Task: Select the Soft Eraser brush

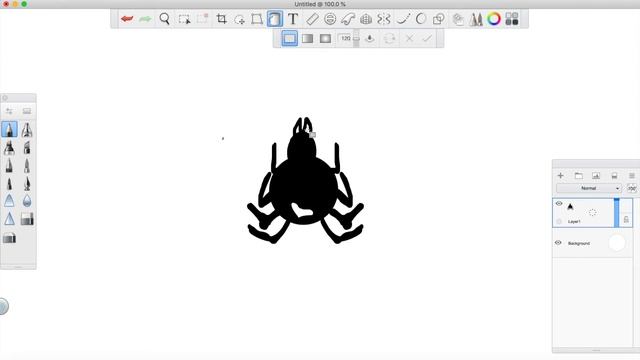Action: coord(9,238)
